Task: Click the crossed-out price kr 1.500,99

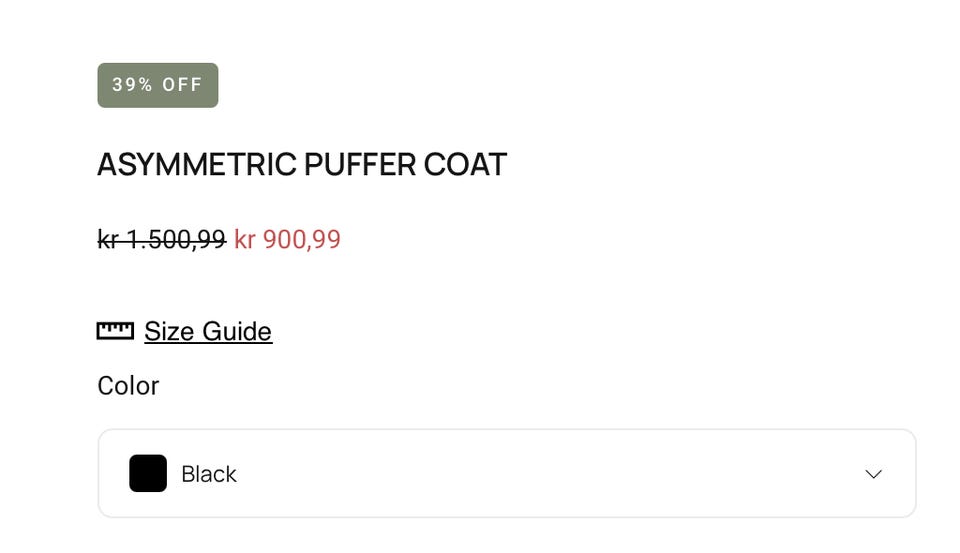Action: [161, 240]
